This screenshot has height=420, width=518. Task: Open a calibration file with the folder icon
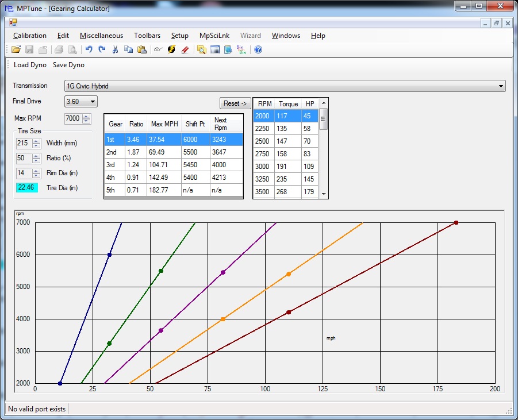tap(16, 49)
